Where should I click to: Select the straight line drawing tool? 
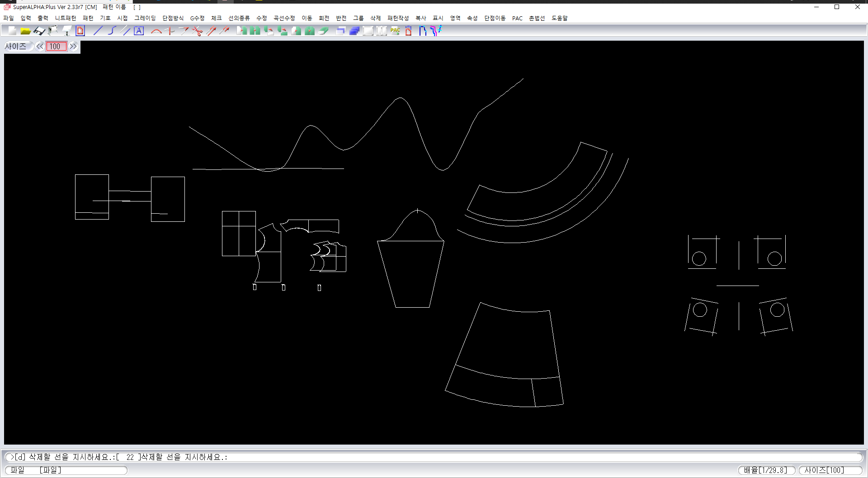[x=98, y=31]
